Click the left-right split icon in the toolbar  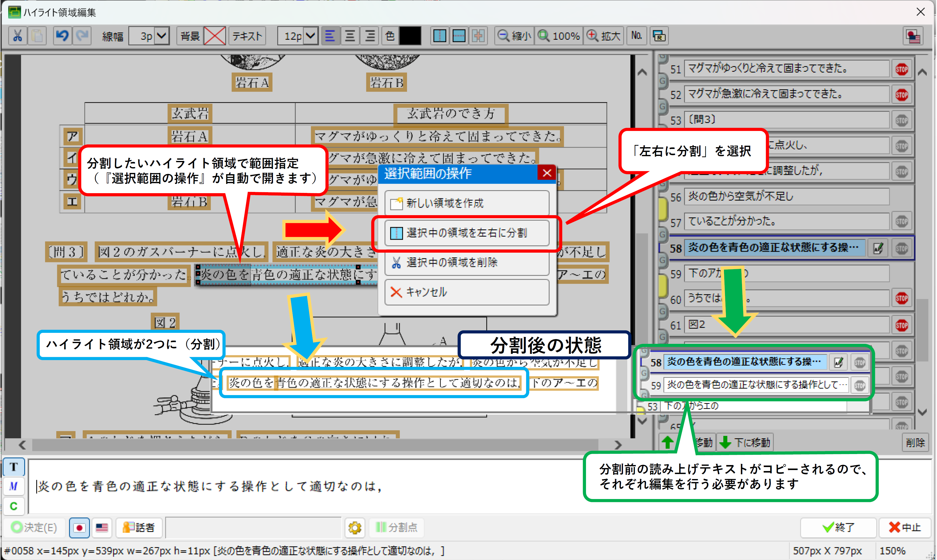(x=439, y=36)
